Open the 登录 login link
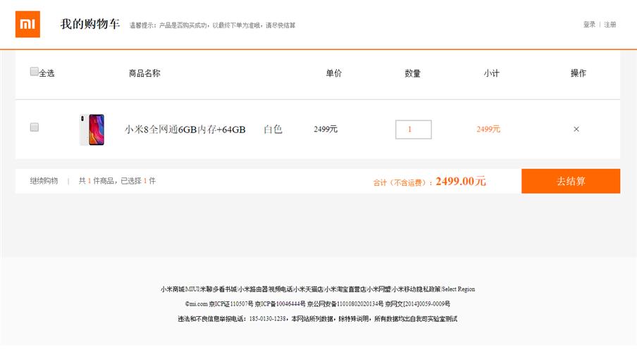This screenshot has height=364, width=637. point(589,25)
